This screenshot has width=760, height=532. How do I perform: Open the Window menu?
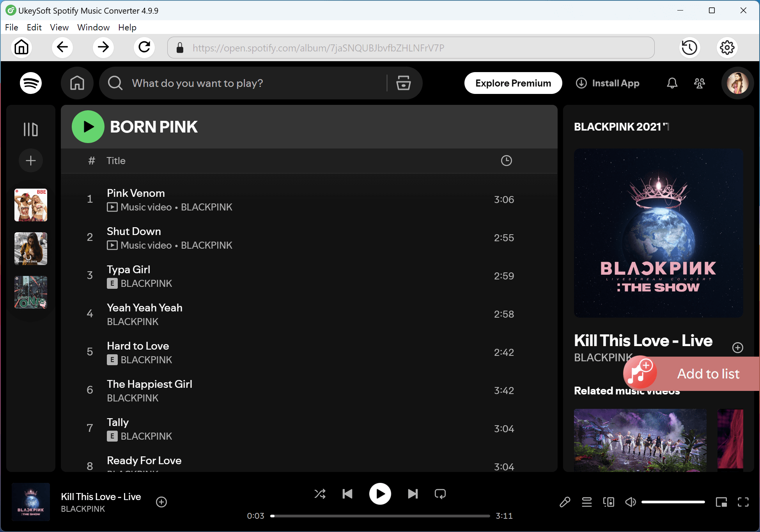[x=93, y=27]
